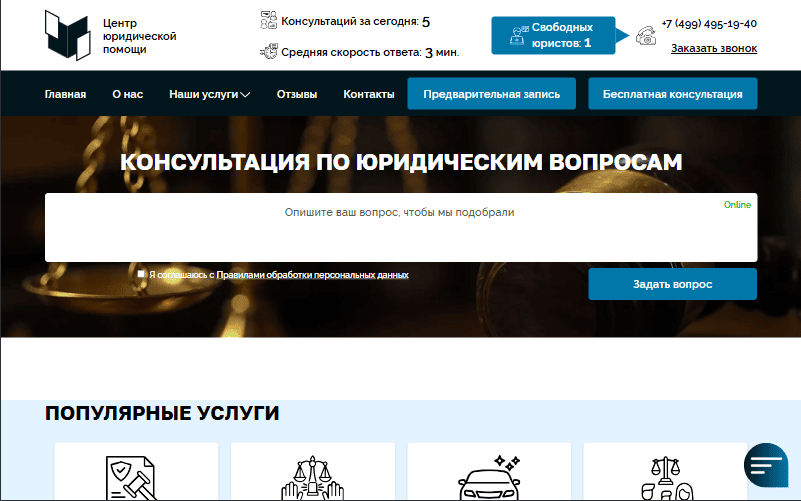Select the scales with hands service icon
Image resolution: width=801 pixels, height=501 pixels.
tap(311, 478)
